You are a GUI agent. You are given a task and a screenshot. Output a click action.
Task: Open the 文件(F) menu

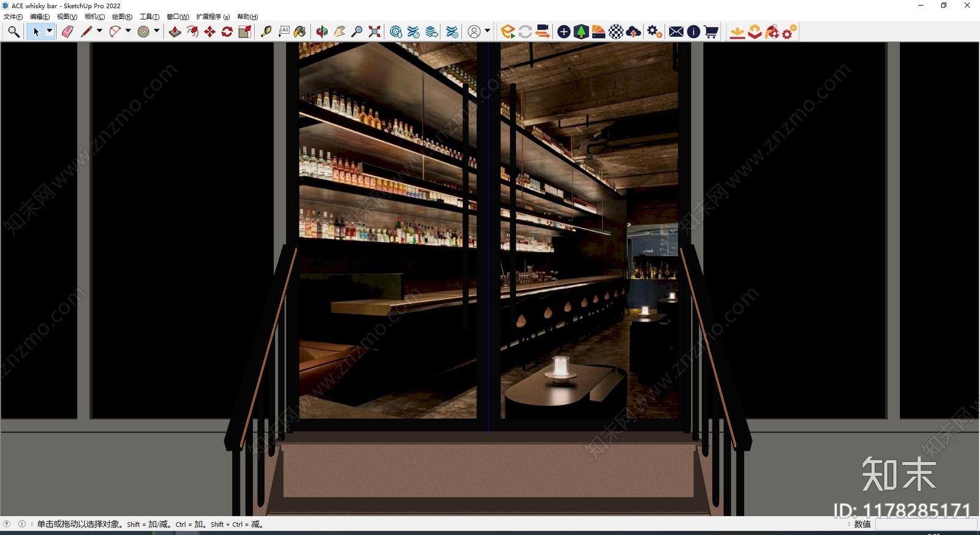click(13, 17)
